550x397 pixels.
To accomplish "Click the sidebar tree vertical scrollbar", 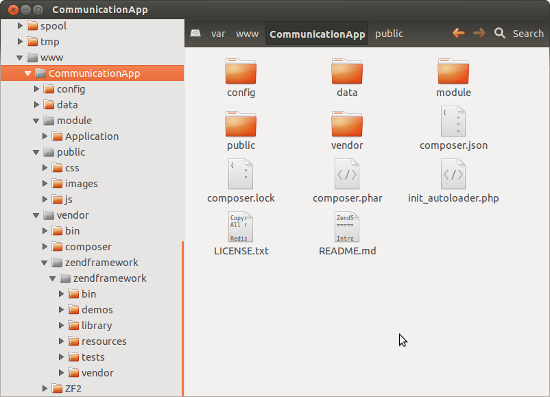I will click(x=183, y=318).
